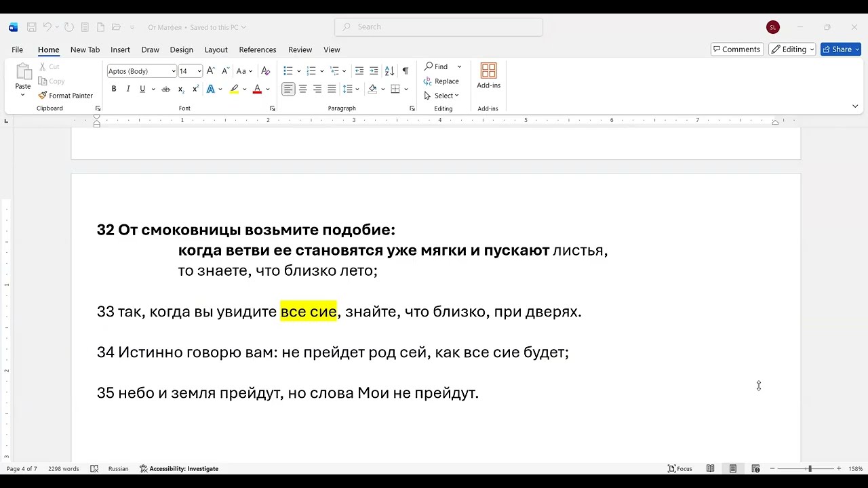The width and height of the screenshot is (868, 488).
Task: Toggle Show/Hide paragraph marks
Action: [x=405, y=70]
